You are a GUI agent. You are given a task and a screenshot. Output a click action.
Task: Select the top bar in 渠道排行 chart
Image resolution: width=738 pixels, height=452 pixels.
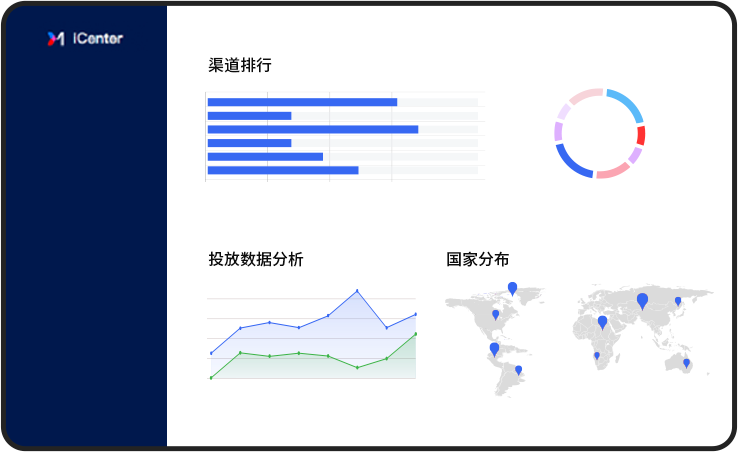pyautogui.click(x=302, y=102)
